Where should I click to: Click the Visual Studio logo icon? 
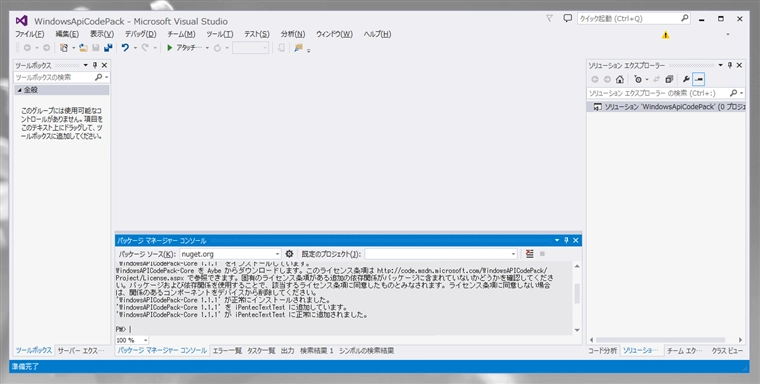(21, 21)
